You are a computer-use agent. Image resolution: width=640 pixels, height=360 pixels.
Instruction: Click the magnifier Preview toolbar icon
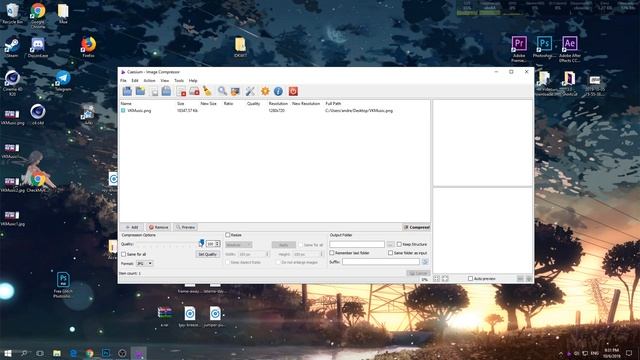[x=222, y=91]
